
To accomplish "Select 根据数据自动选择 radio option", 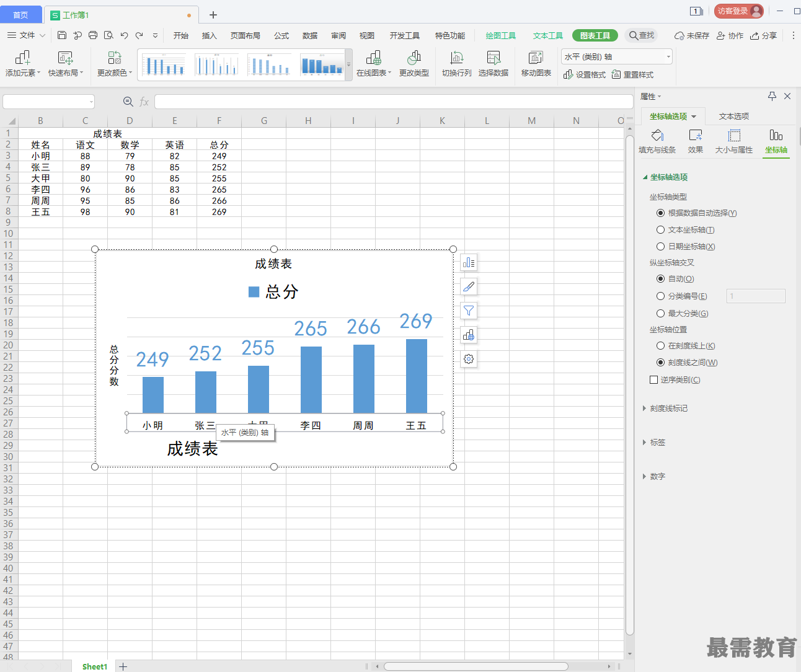I will coord(660,213).
